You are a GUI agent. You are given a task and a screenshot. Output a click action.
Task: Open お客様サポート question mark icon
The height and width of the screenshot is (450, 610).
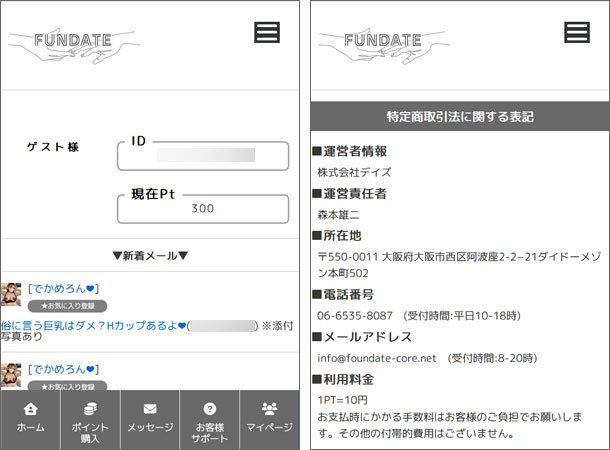[x=210, y=409]
